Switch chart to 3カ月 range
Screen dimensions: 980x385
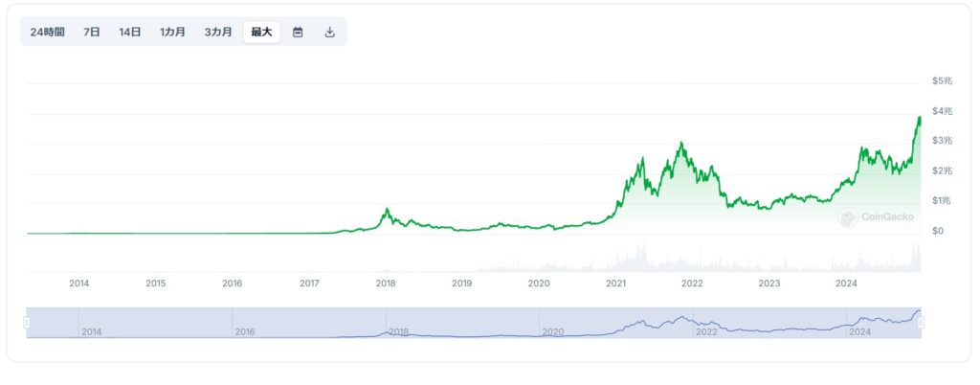pos(218,32)
